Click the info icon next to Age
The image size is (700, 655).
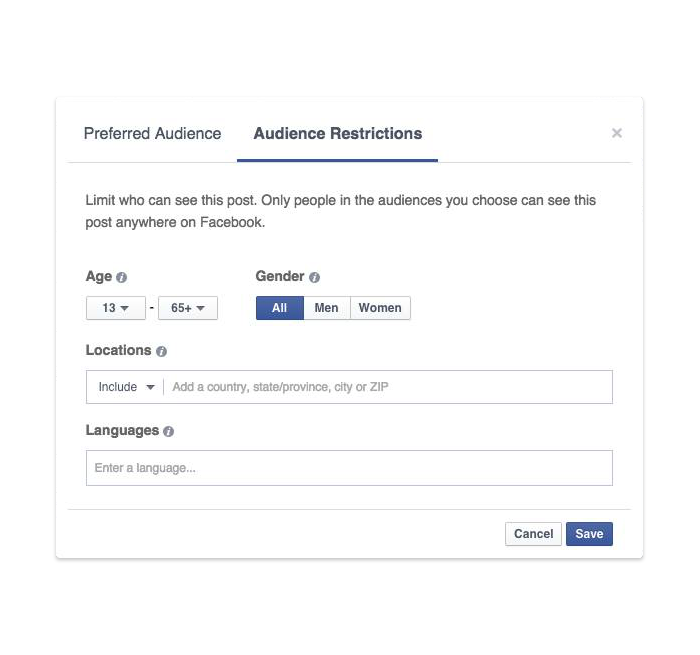tap(121, 277)
